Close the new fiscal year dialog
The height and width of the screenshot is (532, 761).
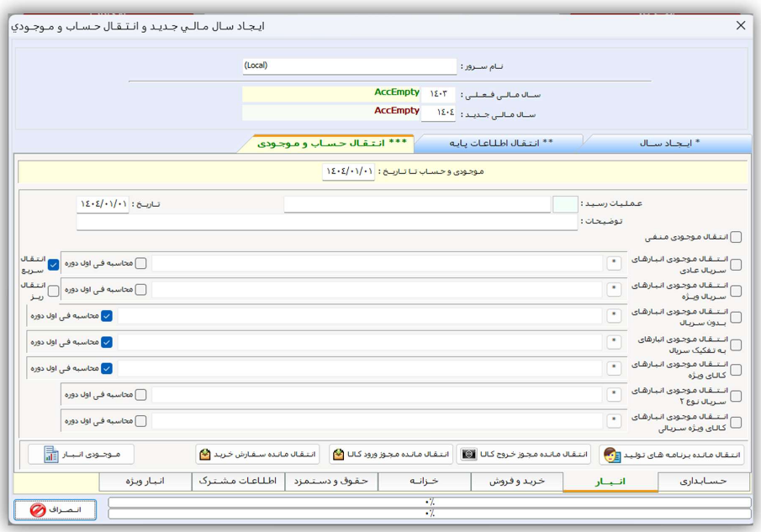point(741,25)
